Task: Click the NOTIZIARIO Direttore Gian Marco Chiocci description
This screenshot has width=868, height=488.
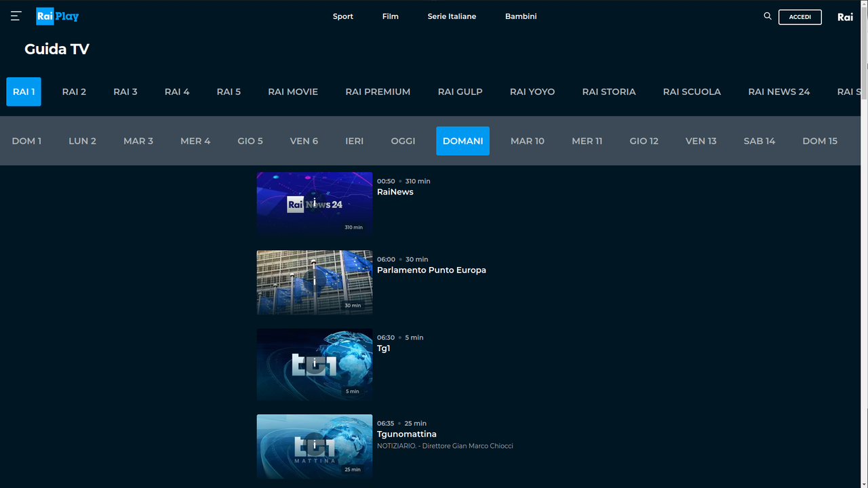Action: pyautogui.click(x=445, y=446)
